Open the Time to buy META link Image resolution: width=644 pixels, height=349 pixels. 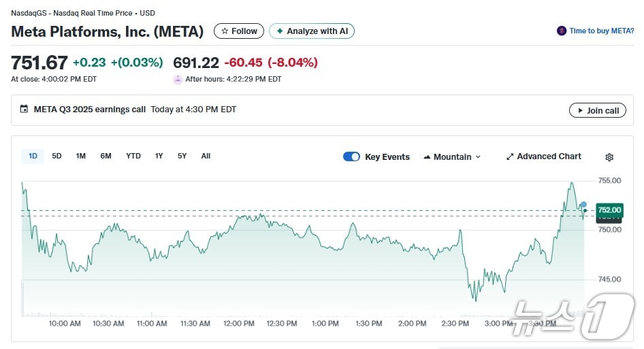point(602,31)
